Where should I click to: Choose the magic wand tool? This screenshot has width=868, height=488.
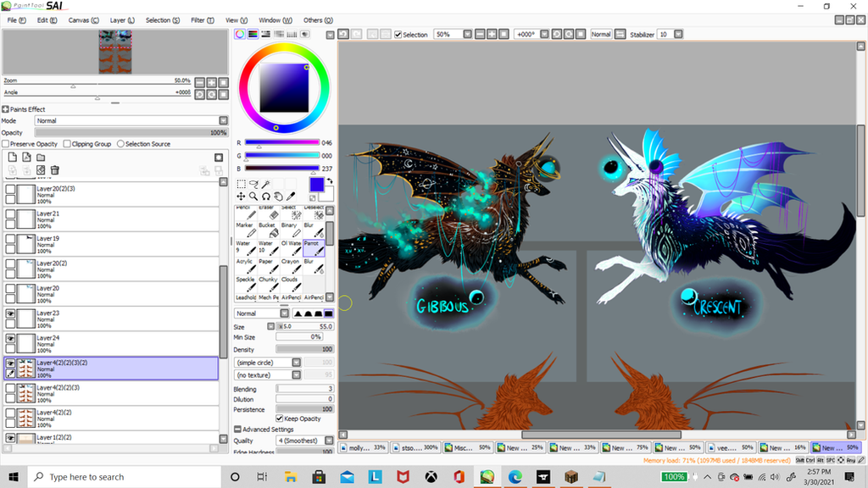pyautogui.click(x=265, y=184)
